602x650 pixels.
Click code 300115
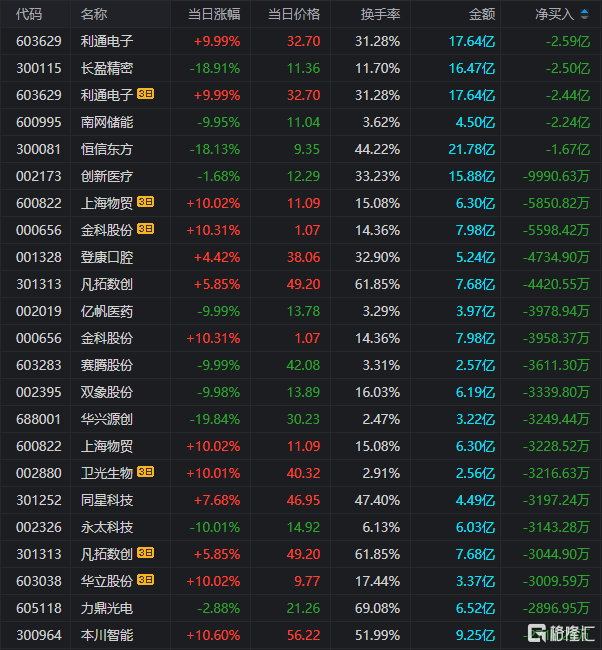(39, 68)
